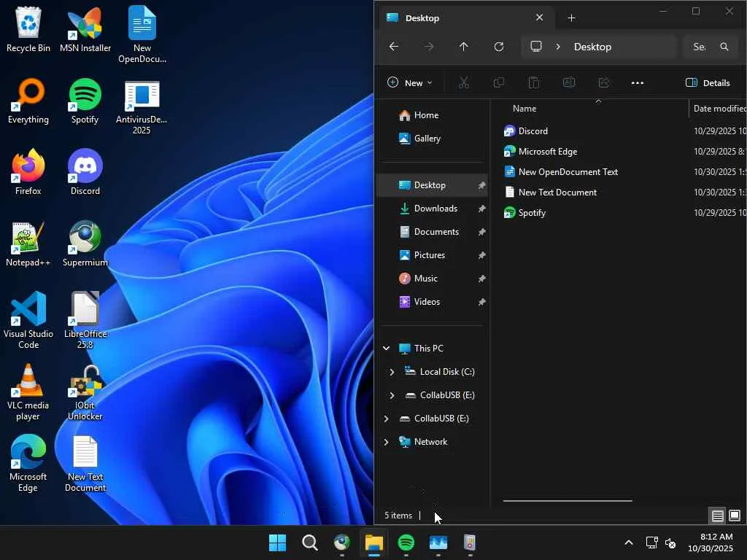Screen dimensions: 747x560
Task: Unpin Videos from Quick access
Action: click(481, 302)
